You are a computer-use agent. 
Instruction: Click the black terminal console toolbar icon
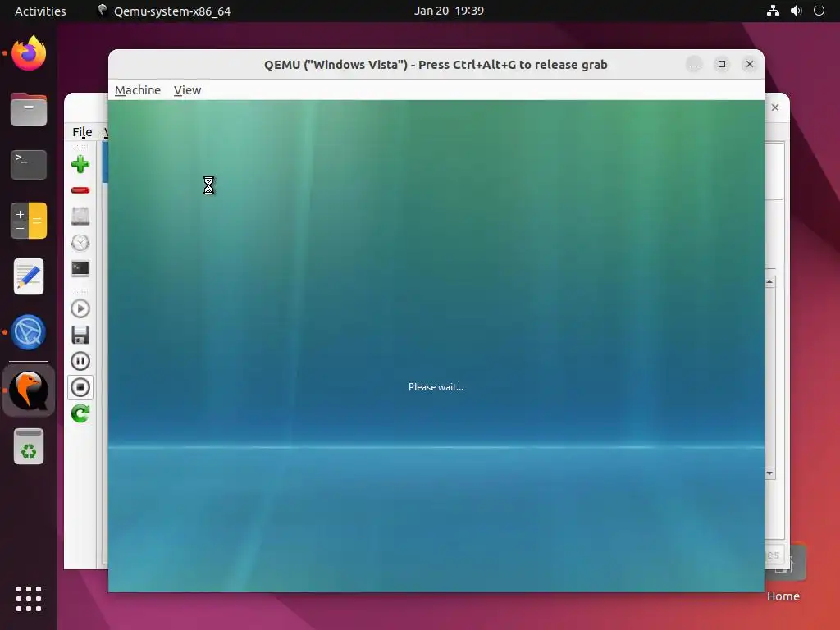pos(80,268)
